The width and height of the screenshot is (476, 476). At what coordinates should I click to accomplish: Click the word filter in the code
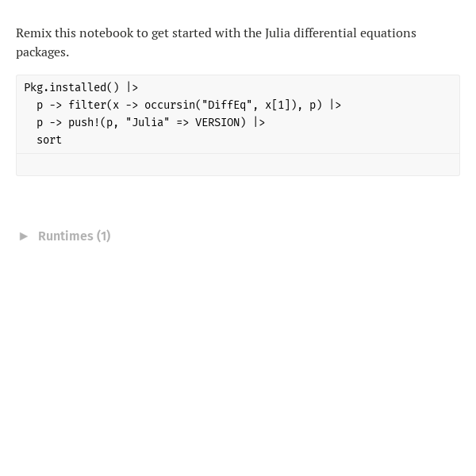click(x=87, y=105)
